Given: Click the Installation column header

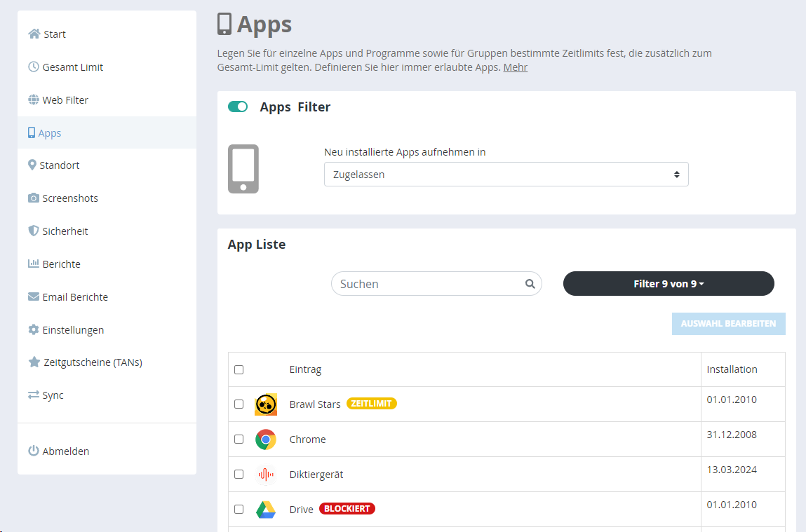Looking at the screenshot, I should 732,369.
